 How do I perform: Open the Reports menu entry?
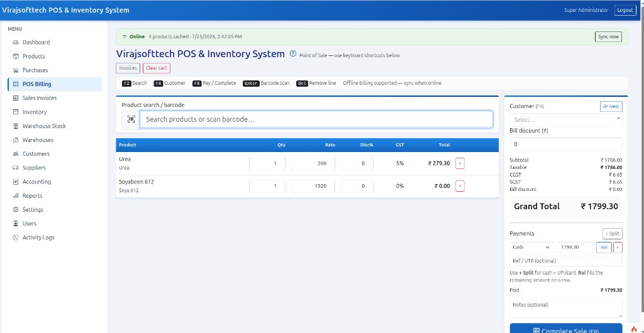point(55,195)
